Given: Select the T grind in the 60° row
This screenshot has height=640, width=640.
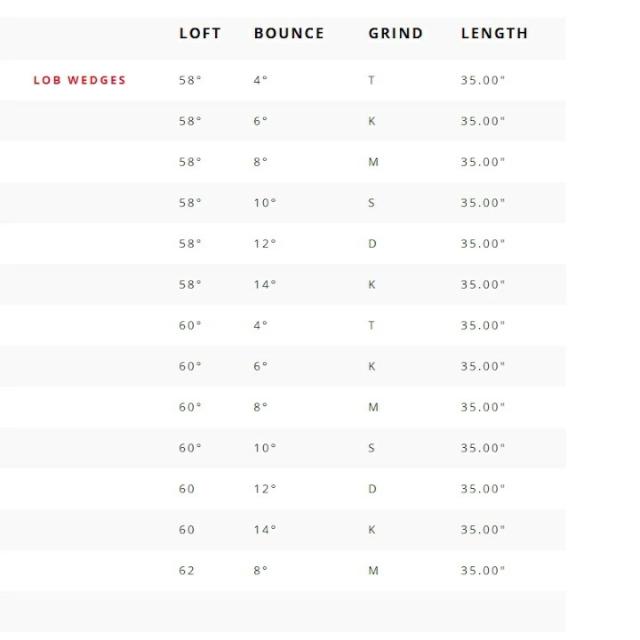Looking at the screenshot, I should tap(372, 326).
